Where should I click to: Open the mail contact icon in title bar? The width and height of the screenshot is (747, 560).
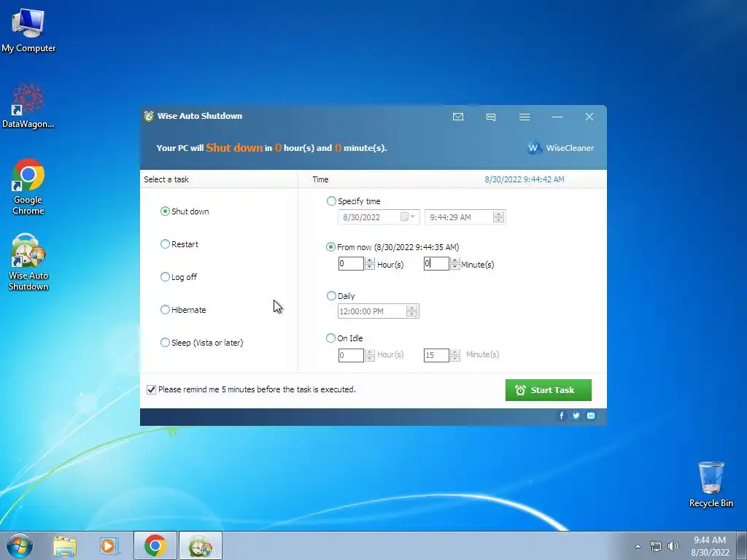pos(458,117)
